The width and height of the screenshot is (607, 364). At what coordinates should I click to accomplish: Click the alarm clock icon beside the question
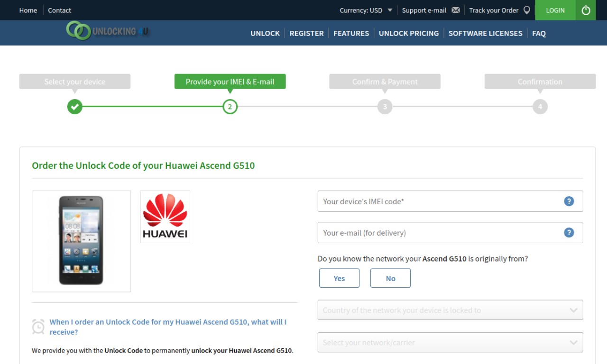(38, 327)
